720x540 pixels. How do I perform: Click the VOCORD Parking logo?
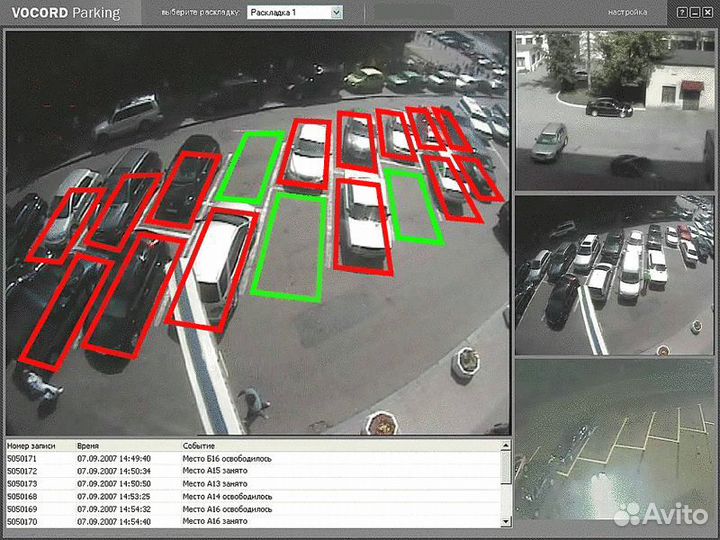coord(64,13)
